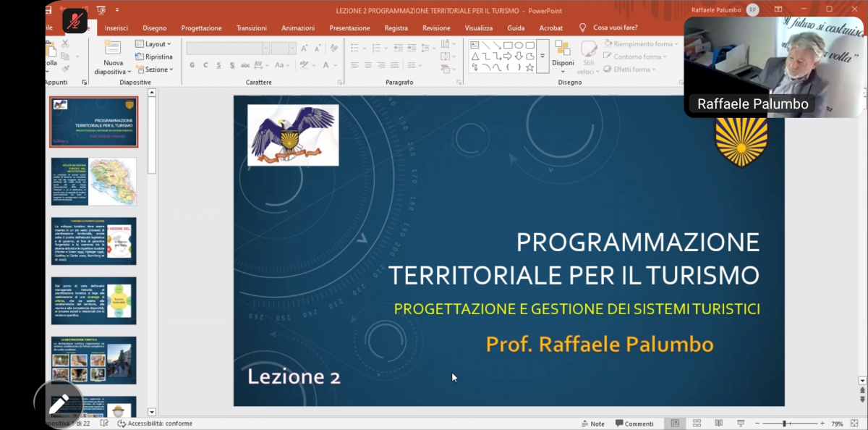This screenshot has width=868, height=430.
Task: Expand the Sezione dropdown
Action: (x=154, y=69)
